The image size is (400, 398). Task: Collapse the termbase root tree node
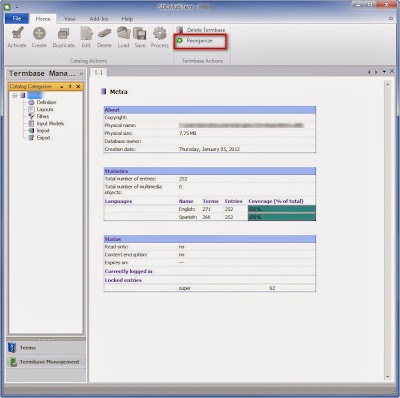15,95
